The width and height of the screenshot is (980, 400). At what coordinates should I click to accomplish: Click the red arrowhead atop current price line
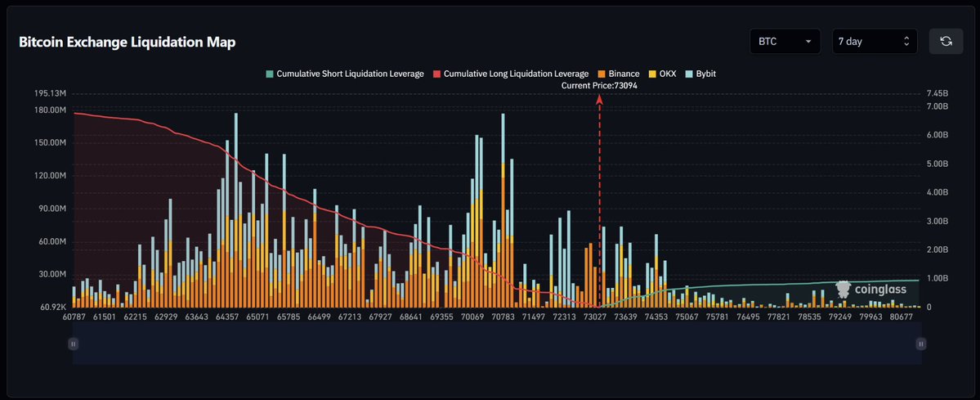tap(600, 98)
